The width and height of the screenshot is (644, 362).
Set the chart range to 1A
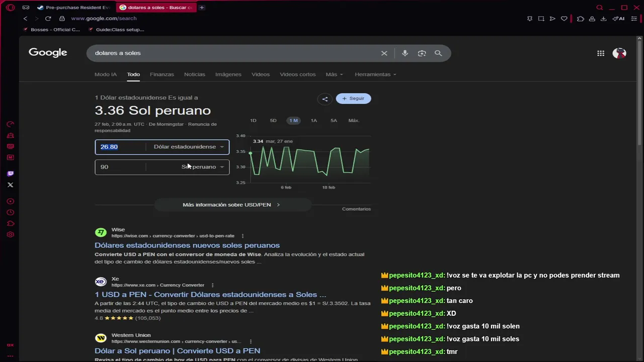click(x=313, y=121)
